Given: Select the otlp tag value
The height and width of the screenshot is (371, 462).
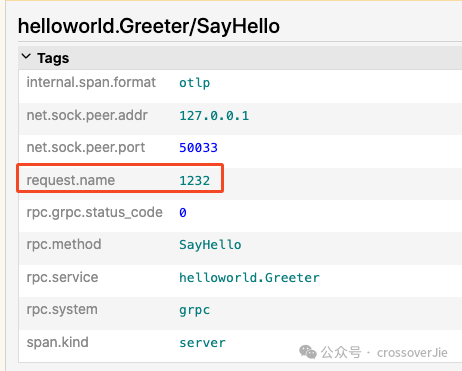Looking at the screenshot, I should (x=195, y=83).
